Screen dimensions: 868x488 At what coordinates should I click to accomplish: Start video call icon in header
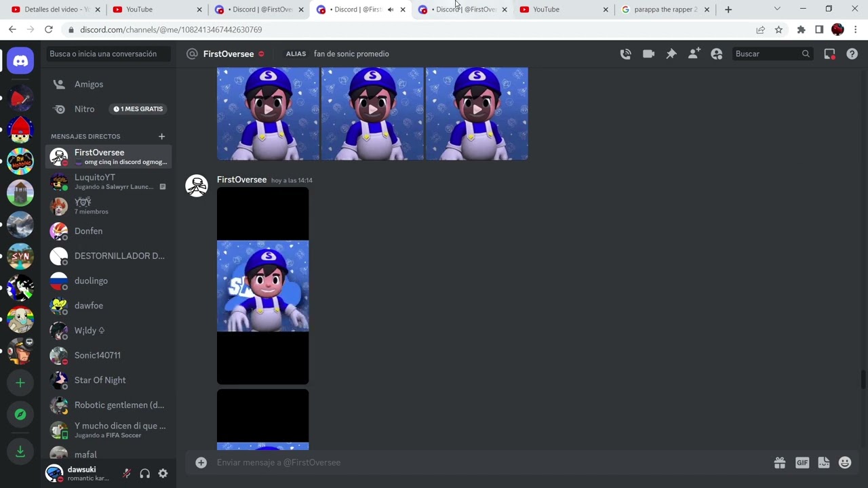(x=648, y=54)
